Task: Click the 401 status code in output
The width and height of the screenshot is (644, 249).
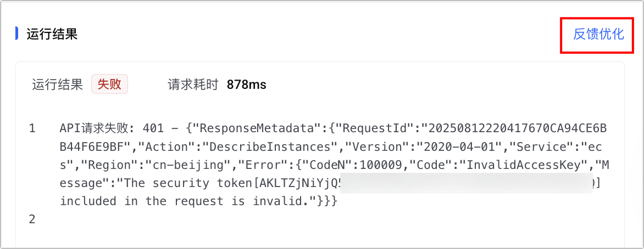Action: click(154, 128)
